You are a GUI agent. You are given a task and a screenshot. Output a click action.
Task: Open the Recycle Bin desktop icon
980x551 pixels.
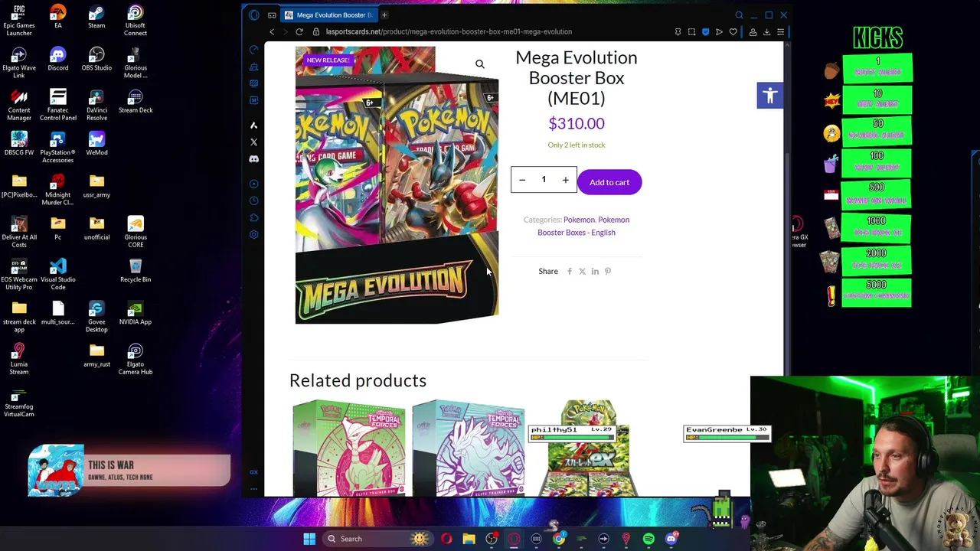[136, 271]
